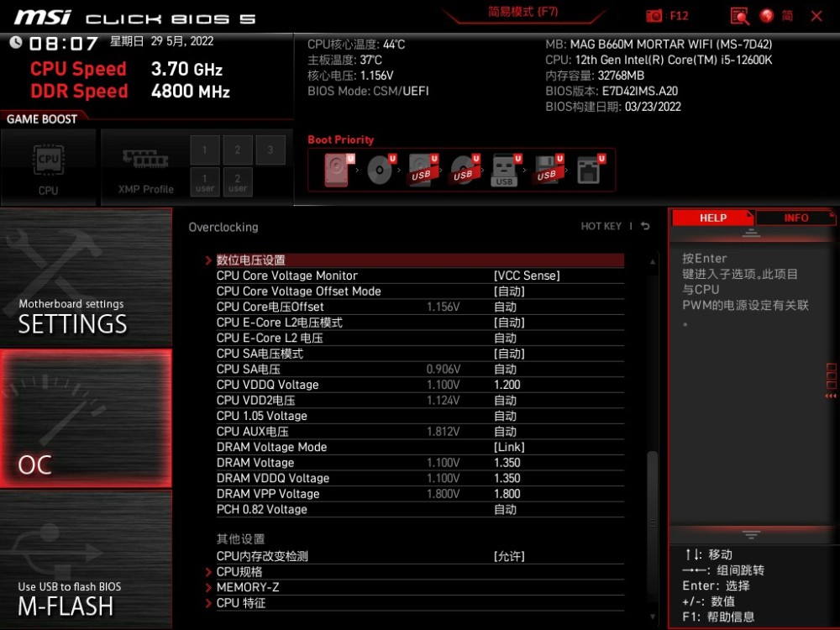Click the back arrow next to HOT KEY
This screenshot has width=840, height=630.
pos(645,226)
